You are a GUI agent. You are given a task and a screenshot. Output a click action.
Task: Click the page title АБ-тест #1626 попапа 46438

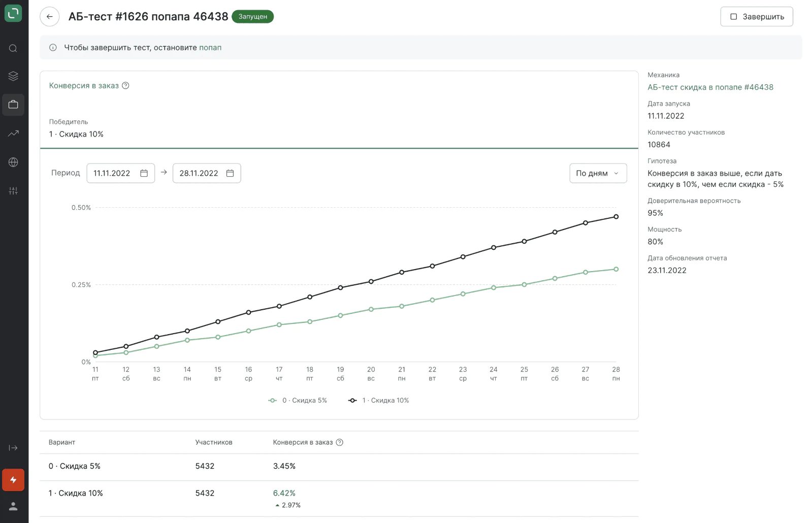tap(148, 17)
